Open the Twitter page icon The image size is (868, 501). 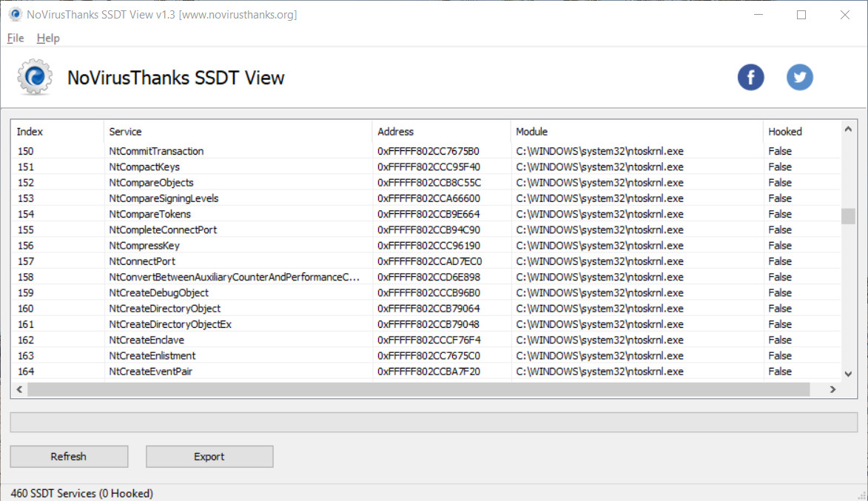800,78
